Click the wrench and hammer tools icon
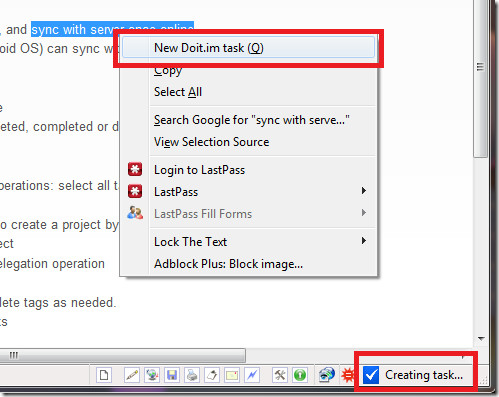Screen dimensions: 499x397 [280, 375]
